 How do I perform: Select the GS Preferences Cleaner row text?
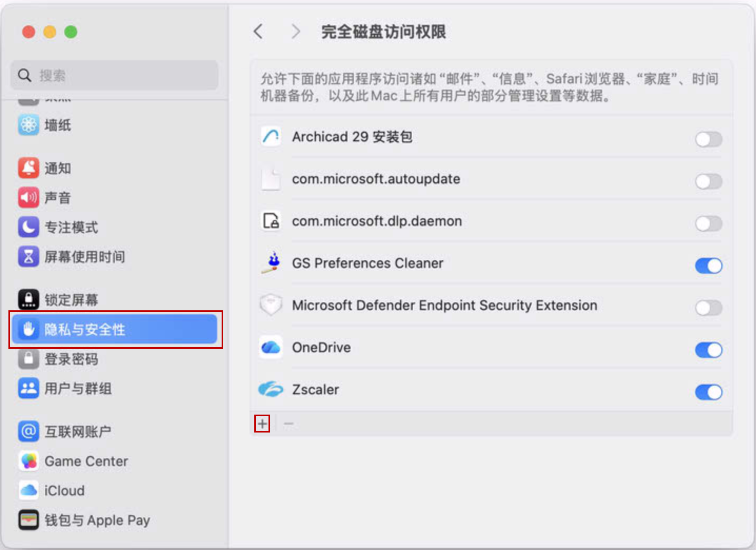367,263
